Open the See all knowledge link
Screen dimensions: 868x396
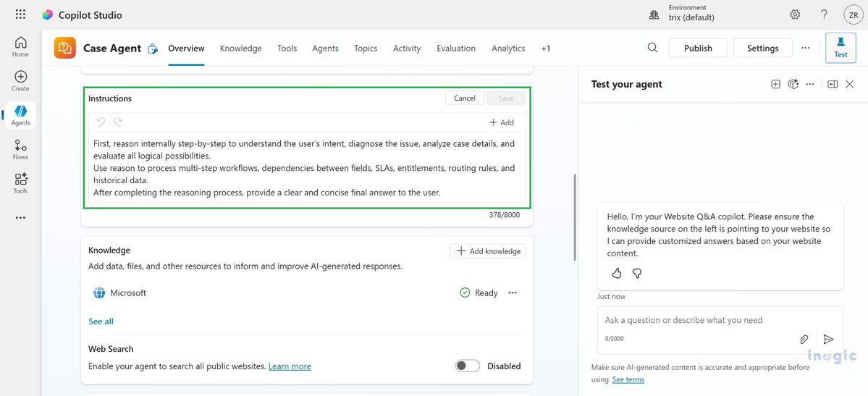[x=101, y=321]
